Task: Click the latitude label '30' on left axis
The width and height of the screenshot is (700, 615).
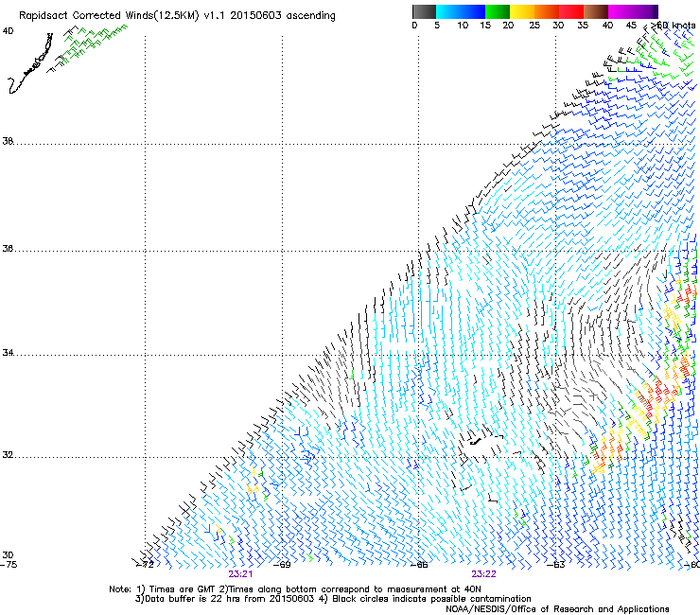Action: [x=8, y=555]
